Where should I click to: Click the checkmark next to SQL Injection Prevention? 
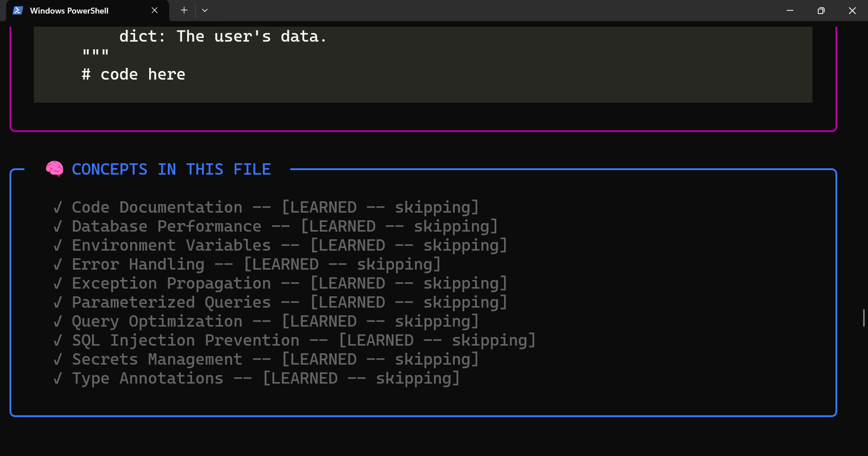(57, 341)
